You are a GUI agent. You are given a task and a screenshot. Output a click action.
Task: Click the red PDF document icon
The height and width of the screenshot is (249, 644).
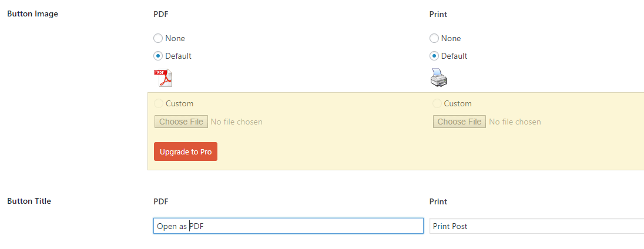[x=163, y=78]
